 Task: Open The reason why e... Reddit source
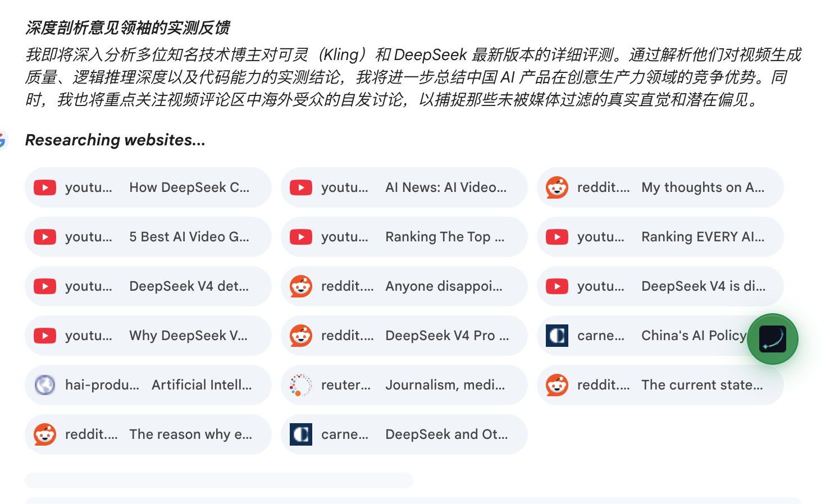point(148,434)
